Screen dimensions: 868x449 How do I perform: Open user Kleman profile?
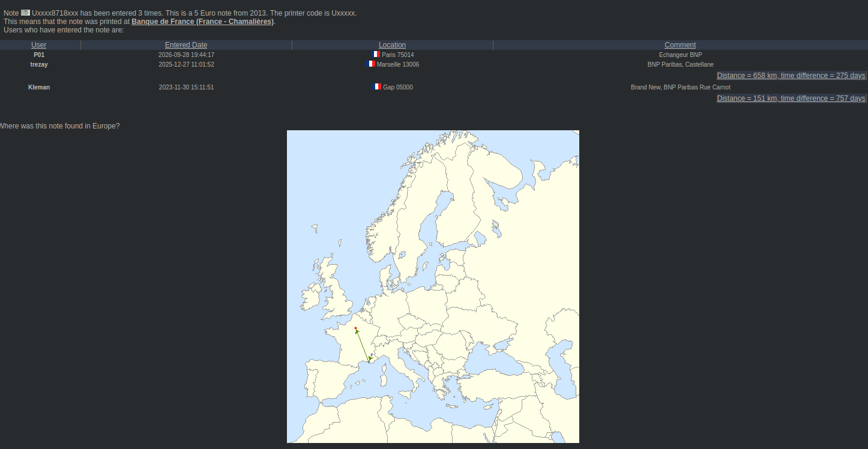click(x=39, y=87)
